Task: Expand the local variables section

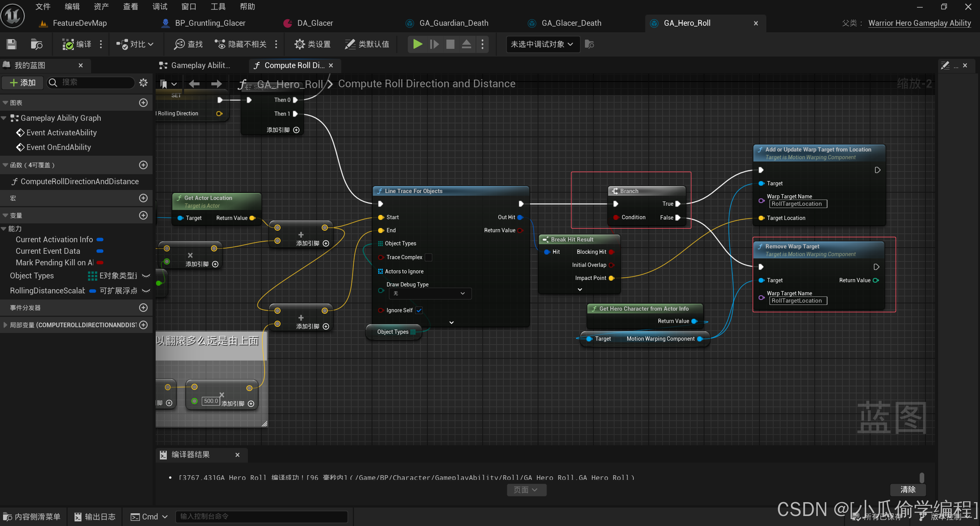Action: (x=5, y=325)
